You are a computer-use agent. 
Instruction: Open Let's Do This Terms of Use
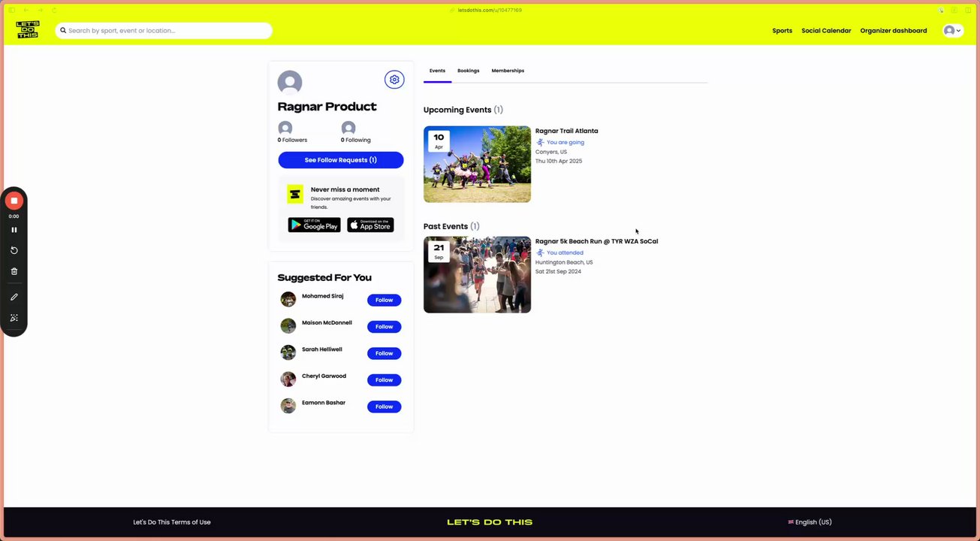(x=172, y=522)
